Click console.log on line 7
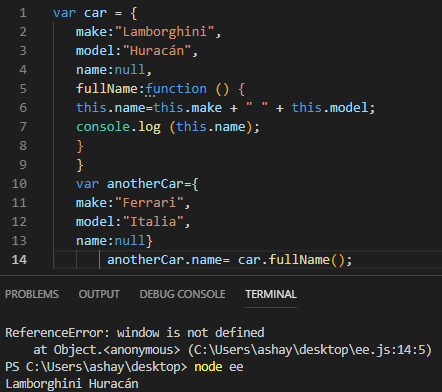 point(118,127)
